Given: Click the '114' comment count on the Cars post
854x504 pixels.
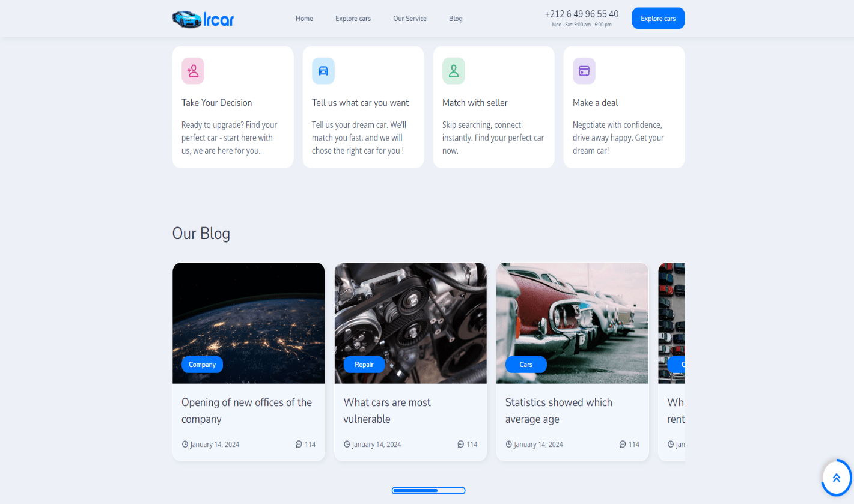Looking at the screenshot, I should [x=633, y=445].
